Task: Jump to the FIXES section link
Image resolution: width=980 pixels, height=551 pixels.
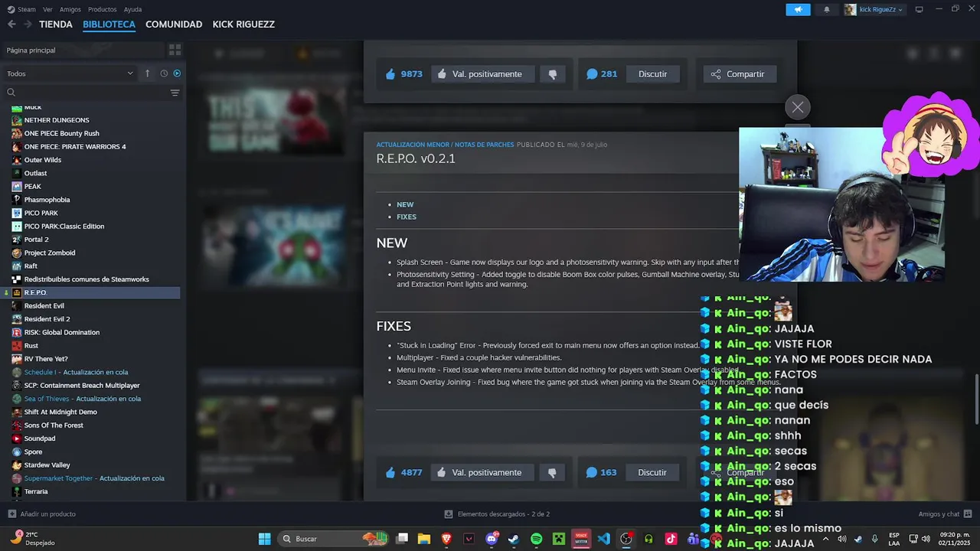Action: (407, 217)
